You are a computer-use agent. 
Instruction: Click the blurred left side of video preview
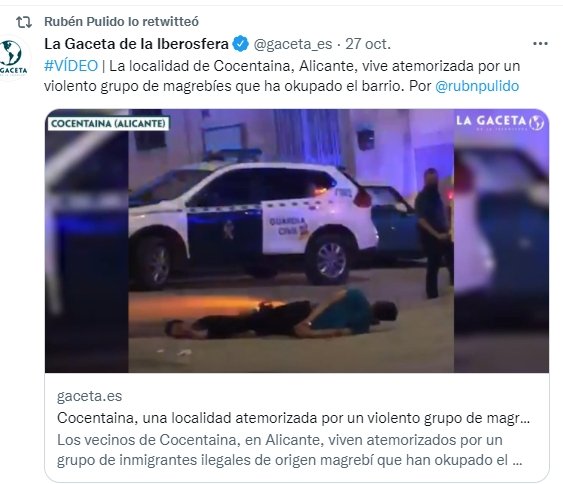(87, 241)
